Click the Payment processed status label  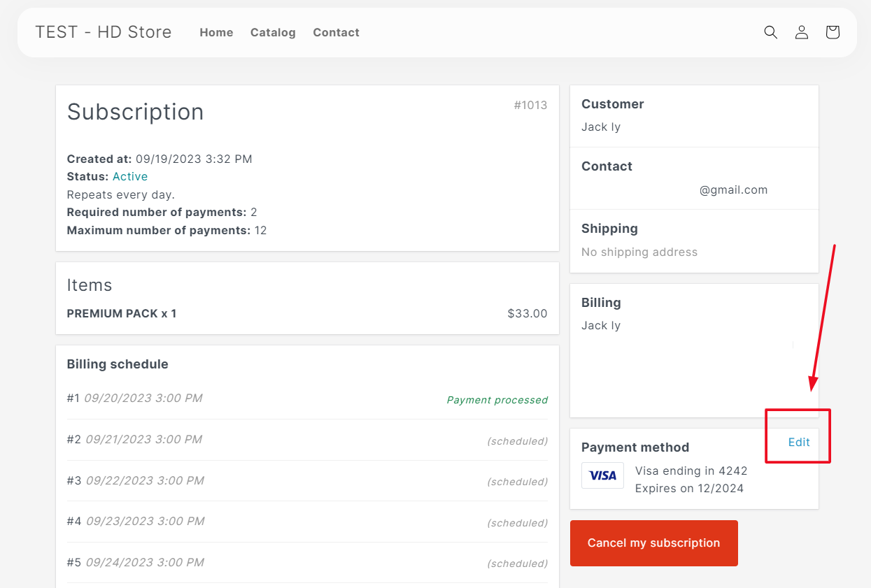[x=497, y=400]
